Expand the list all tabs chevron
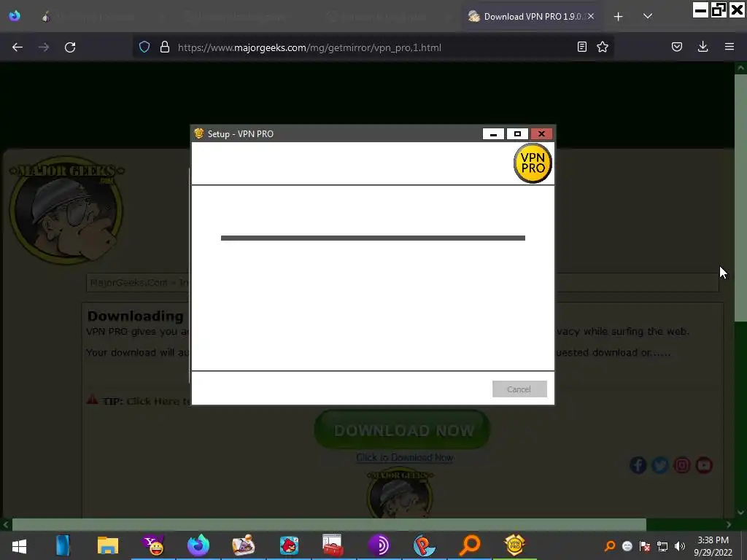 (x=648, y=16)
